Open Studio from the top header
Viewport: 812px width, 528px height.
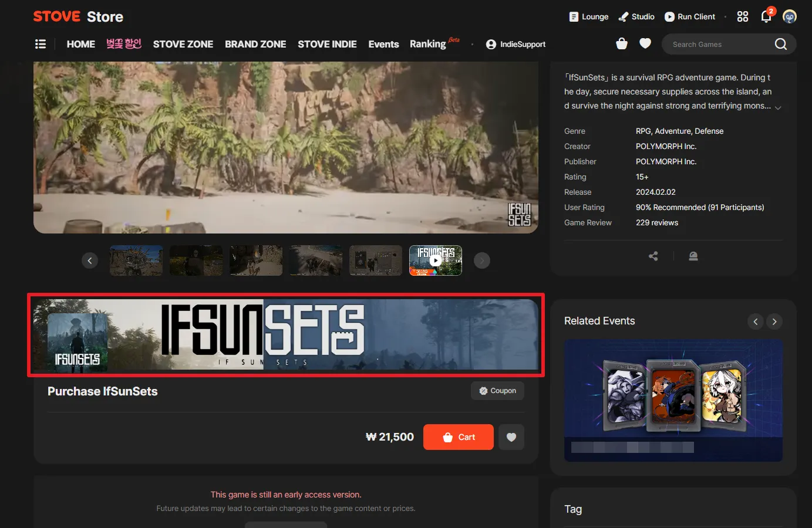click(636, 17)
